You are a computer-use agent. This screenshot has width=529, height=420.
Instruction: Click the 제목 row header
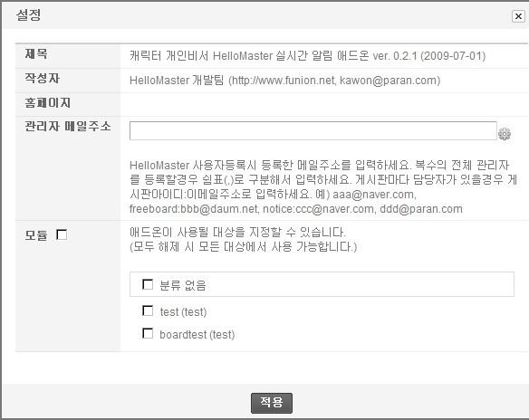[36, 53]
